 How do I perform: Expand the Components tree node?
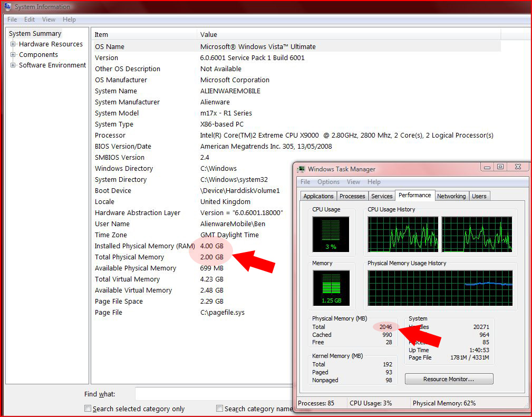point(13,55)
